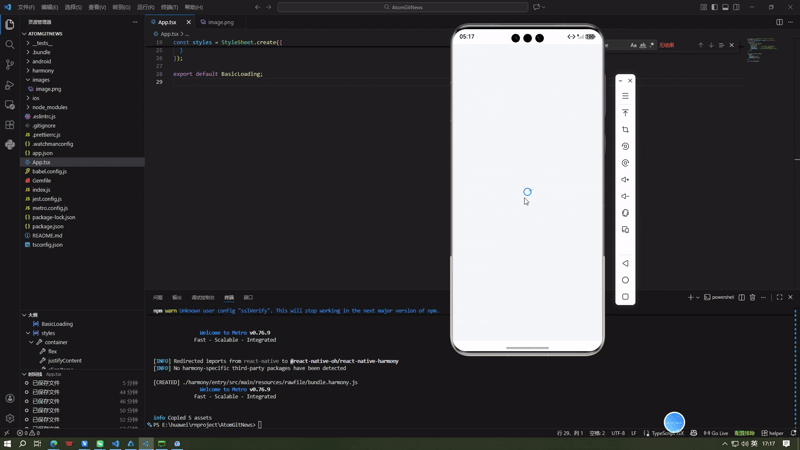
Task: Toggle Match Case in find widget
Action: pyautogui.click(x=633, y=45)
